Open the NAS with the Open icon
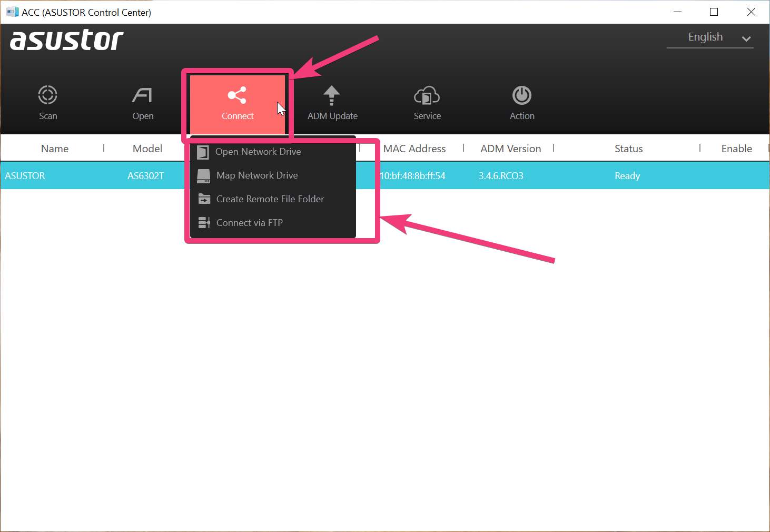770x532 pixels. click(143, 103)
